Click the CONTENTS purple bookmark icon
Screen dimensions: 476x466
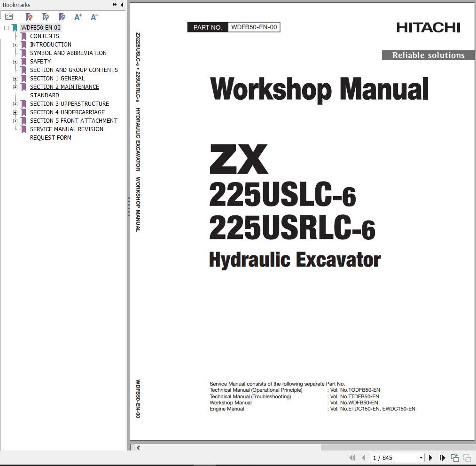(x=23, y=36)
